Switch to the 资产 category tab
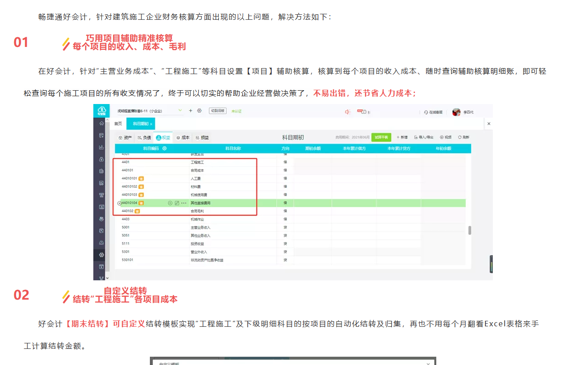 (x=125, y=137)
